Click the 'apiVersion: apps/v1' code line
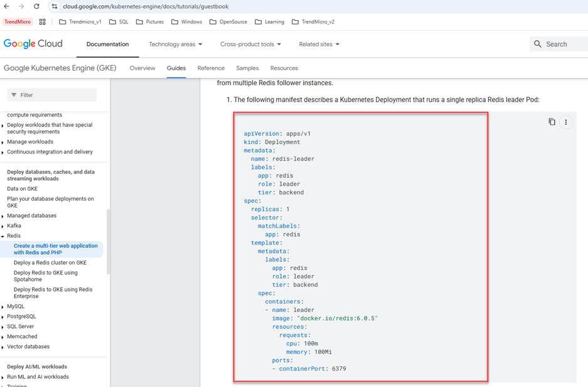588x387 pixels. click(277, 134)
